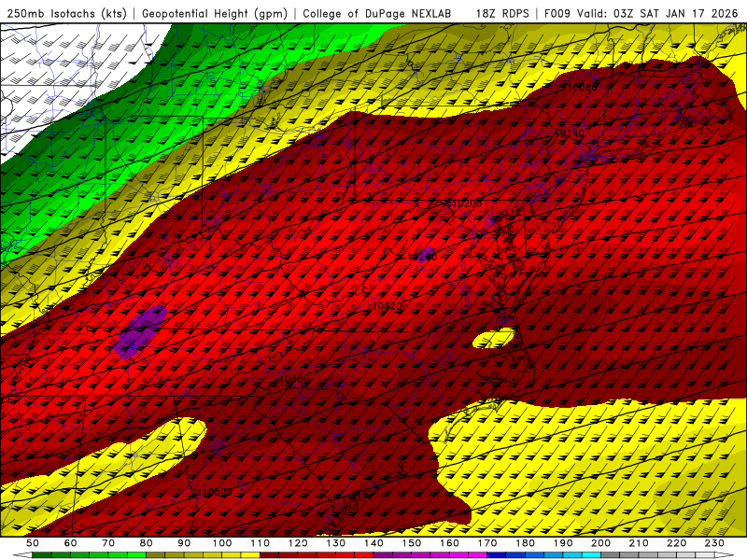This screenshot has width=747, height=560.
Task: Click the '18Z RDPS' model run label
Action: [x=502, y=13]
